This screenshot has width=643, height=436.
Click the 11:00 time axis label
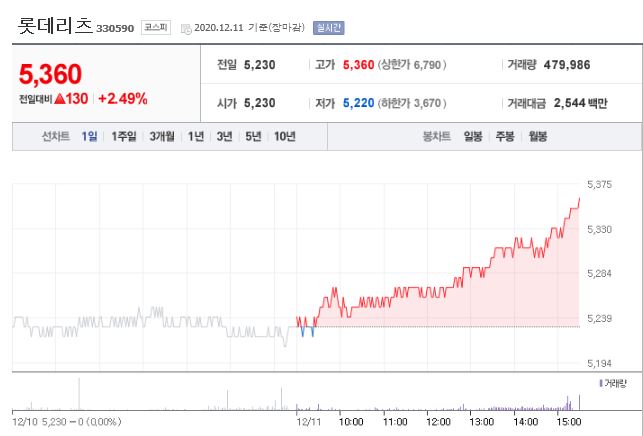point(395,422)
